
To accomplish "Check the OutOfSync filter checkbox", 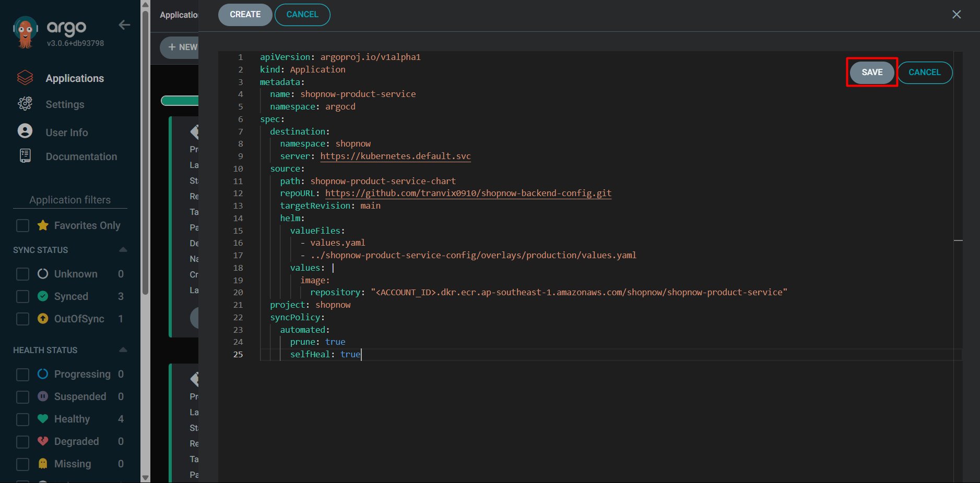I will (x=22, y=319).
